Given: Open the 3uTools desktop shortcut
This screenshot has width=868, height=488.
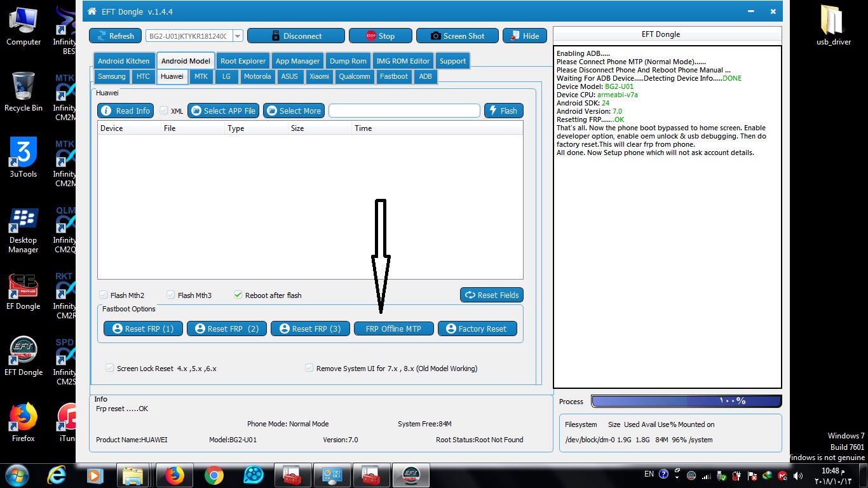Looking at the screenshot, I should tap(24, 158).
